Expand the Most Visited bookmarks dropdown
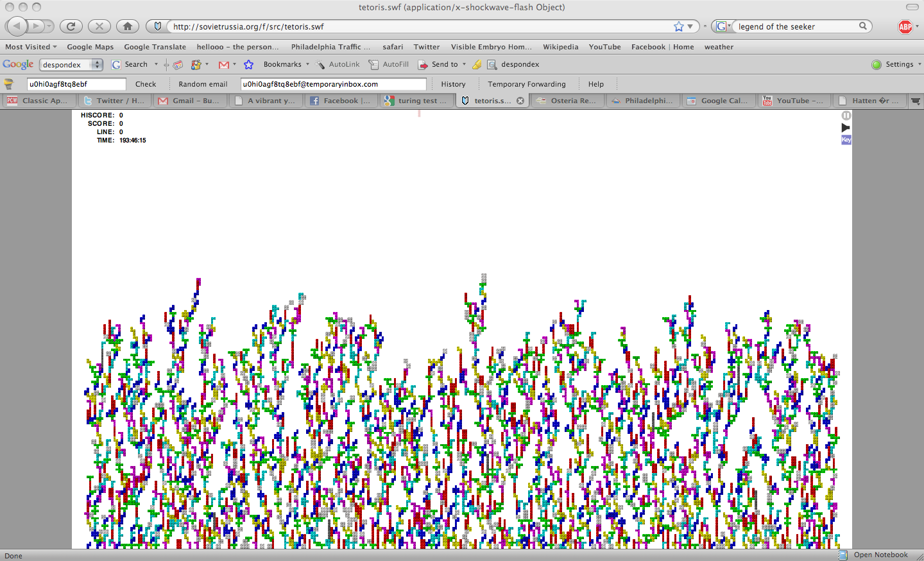924x561 pixels. point(31,47)
